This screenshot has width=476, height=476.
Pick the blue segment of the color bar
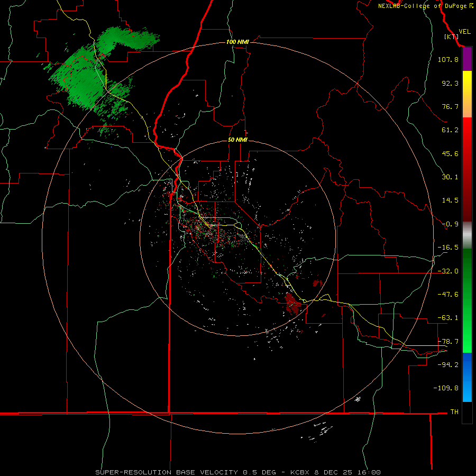[467, 377]
